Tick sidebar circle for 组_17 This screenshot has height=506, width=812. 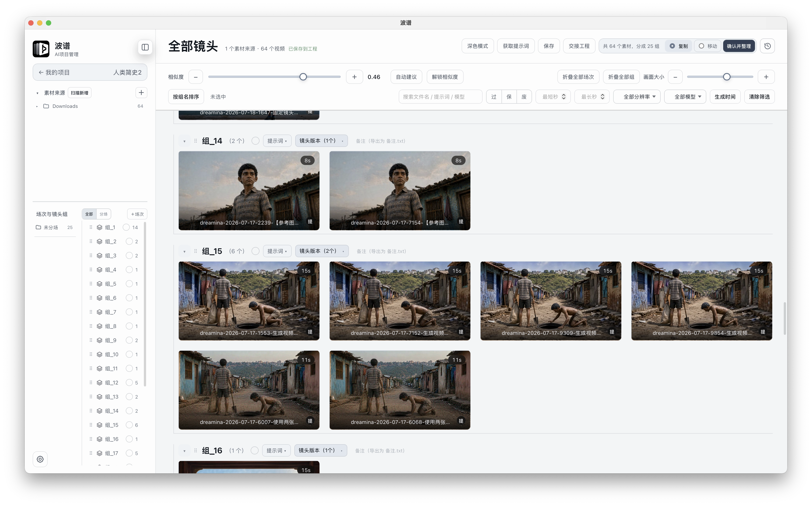pos(129,453)
